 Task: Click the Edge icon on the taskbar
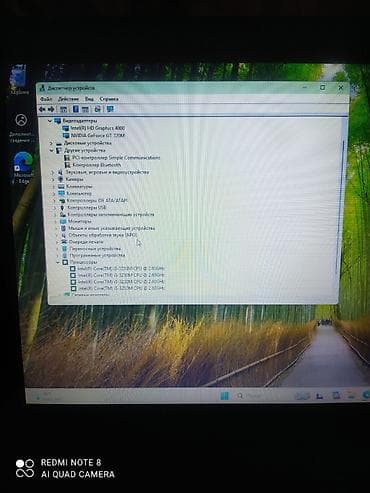tap(365, 395)
